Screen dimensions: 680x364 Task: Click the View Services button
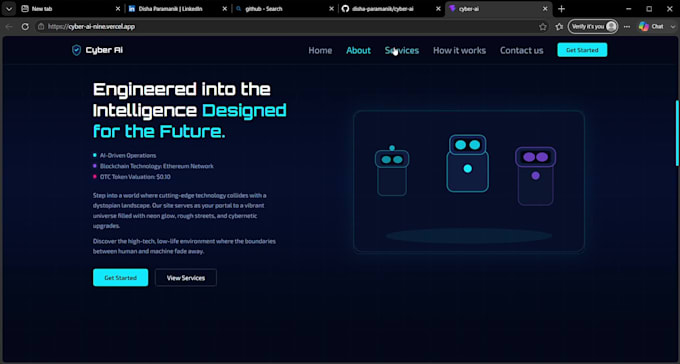pyautogui.click(x=186, y=278)
